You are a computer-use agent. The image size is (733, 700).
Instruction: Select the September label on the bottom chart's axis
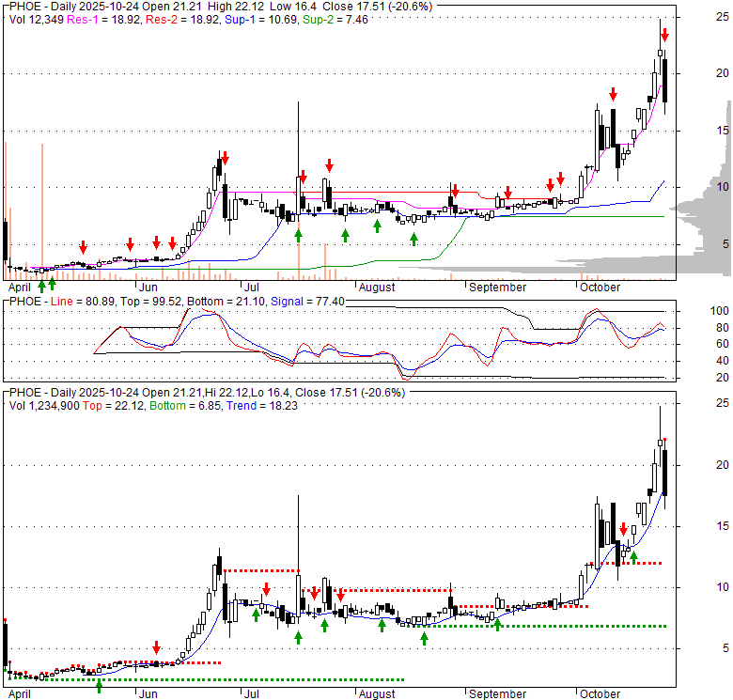coord(497,694)
